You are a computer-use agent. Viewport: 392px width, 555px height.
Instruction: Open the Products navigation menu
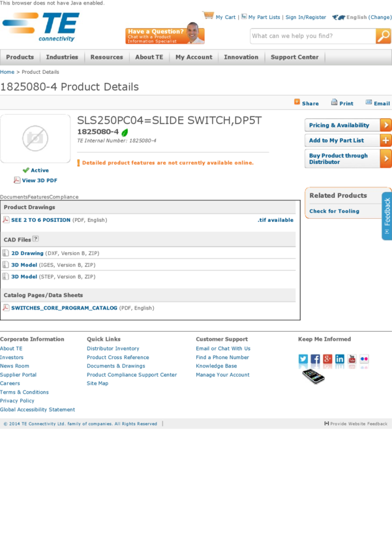(20, 57)
